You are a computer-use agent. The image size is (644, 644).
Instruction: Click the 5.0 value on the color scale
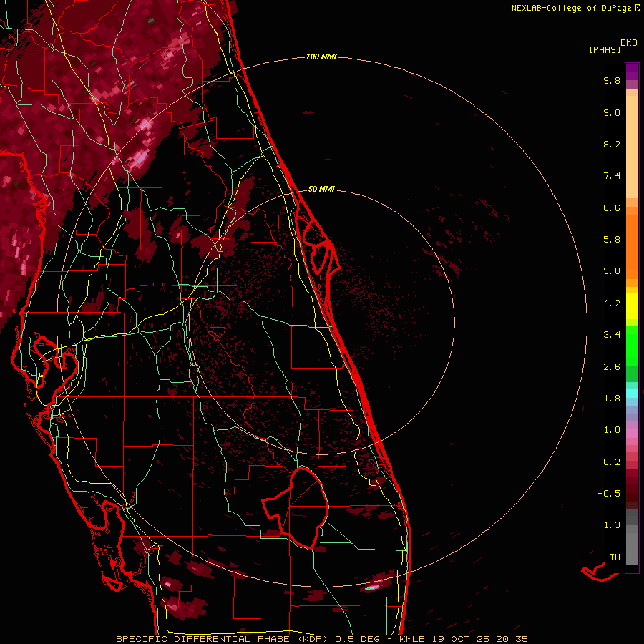tap(612, 271)
